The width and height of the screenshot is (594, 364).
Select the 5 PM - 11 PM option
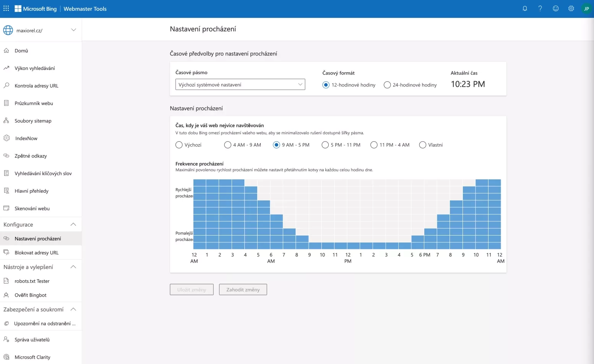(325, 145)
